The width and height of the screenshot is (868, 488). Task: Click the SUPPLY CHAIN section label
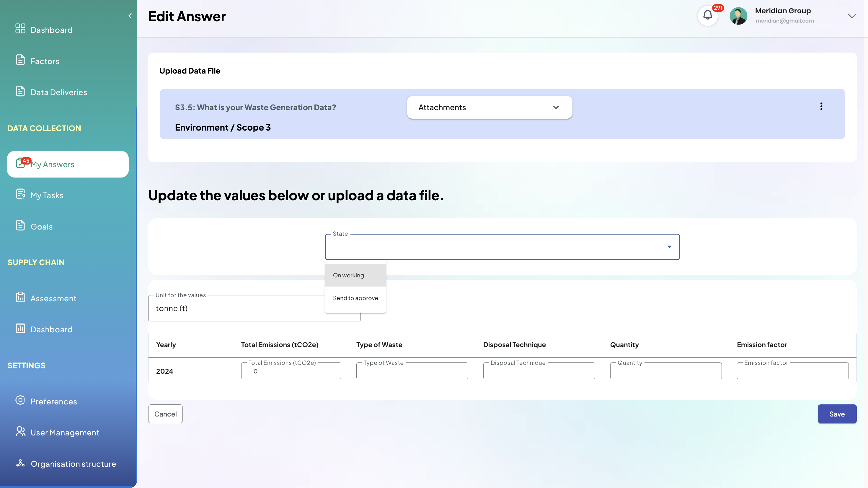coord(36,262)
